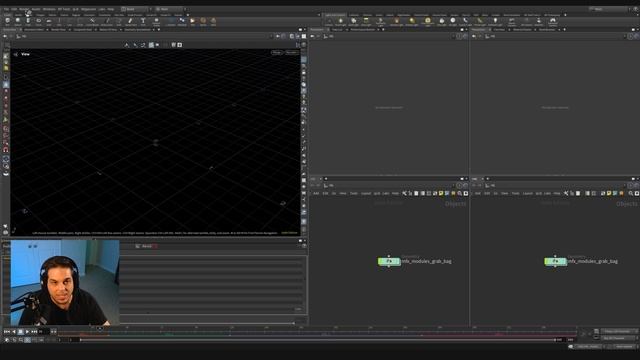Image resolution: width=640 pixels, height=360 pixels.
Task: Step to the last frame on playbar
Action: 34,331
